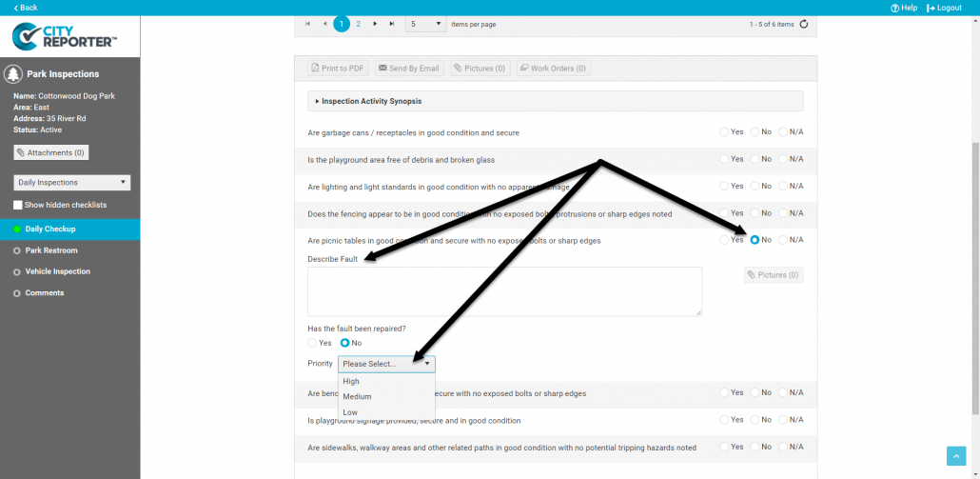The image size is (980, 479).
Task: Select Yes for fault been repaired
Action: click(313, 343)
